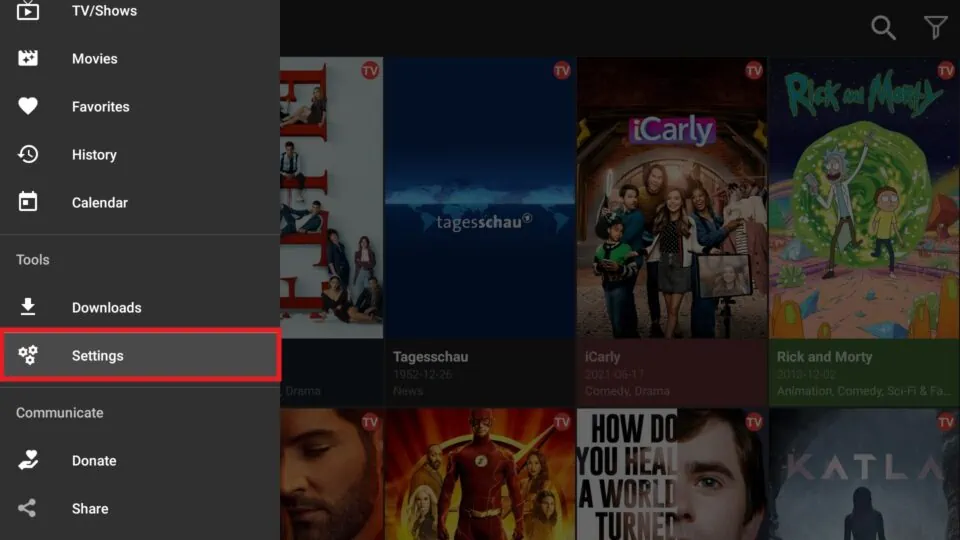The height and width of the screenshot is (540, 960).
Task: Click the Share icon in sidebar
Action: tap(27, 508)
